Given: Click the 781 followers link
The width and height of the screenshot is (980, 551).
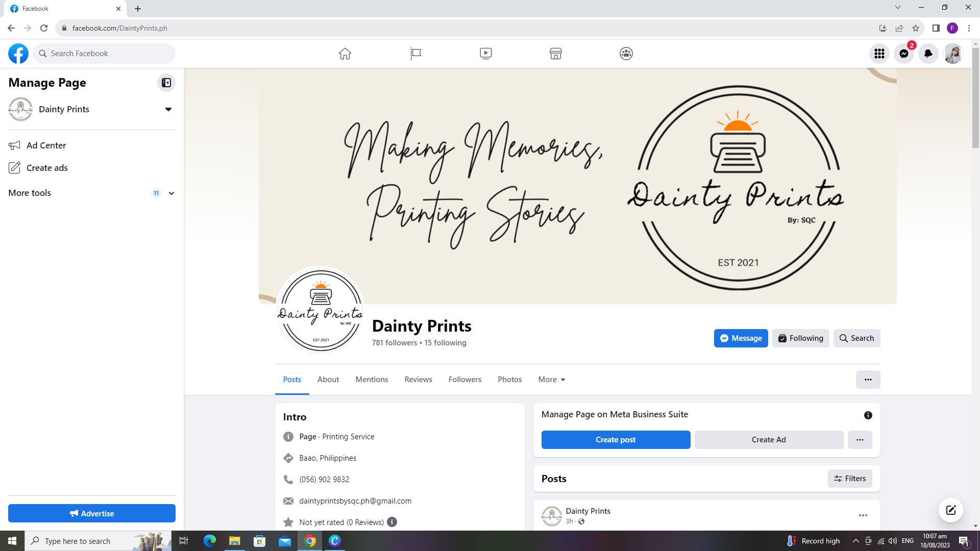Looking at the screenshot, I should [395, 343].
